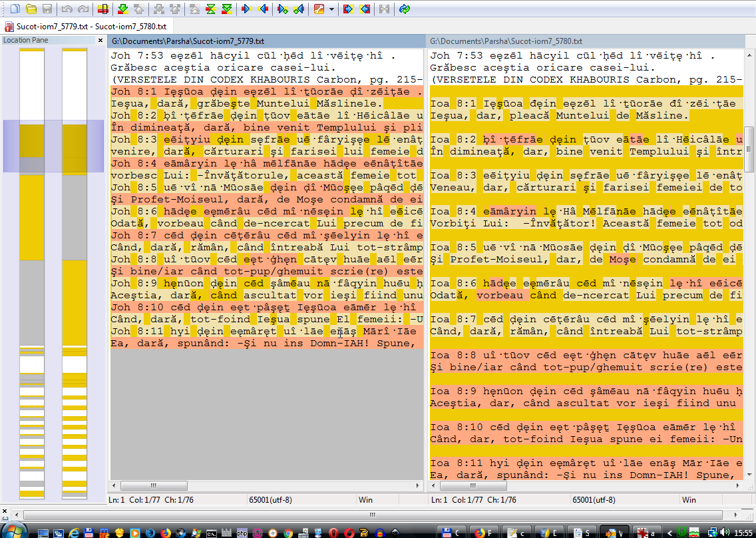Close the Location Pane

99,41
